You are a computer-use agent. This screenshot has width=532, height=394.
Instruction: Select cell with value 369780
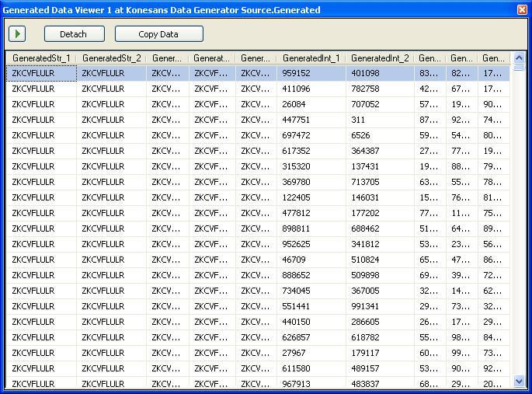311,183
